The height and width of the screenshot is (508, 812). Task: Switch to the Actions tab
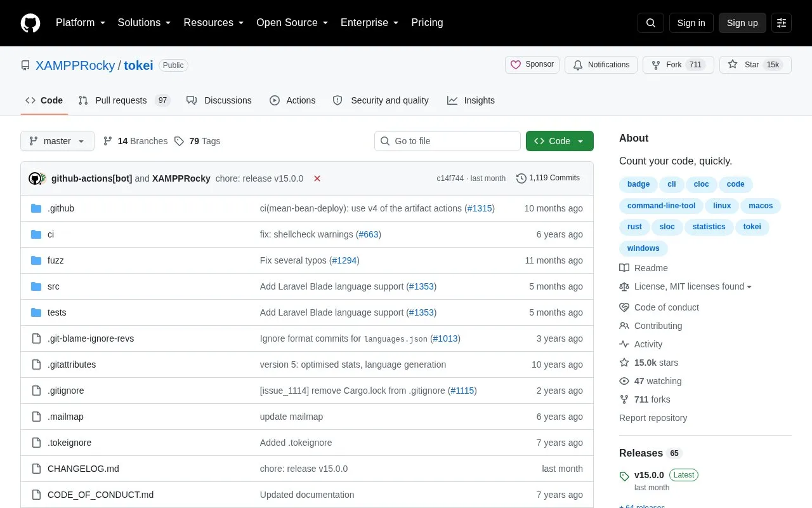[x=292, y=100]
